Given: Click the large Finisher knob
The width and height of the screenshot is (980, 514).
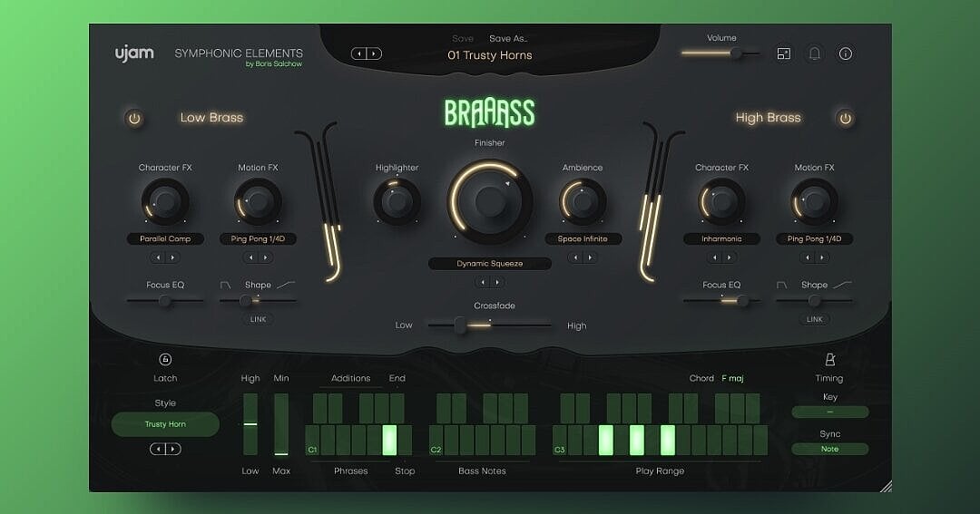Looking at the screenshot, I should click(x=489, y=201).
